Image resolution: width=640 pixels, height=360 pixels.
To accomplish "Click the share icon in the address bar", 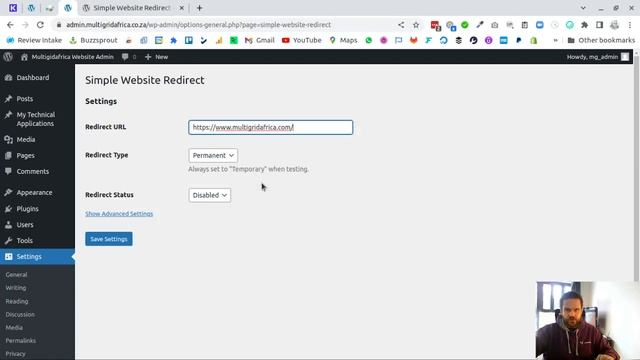I will point(401,25).
